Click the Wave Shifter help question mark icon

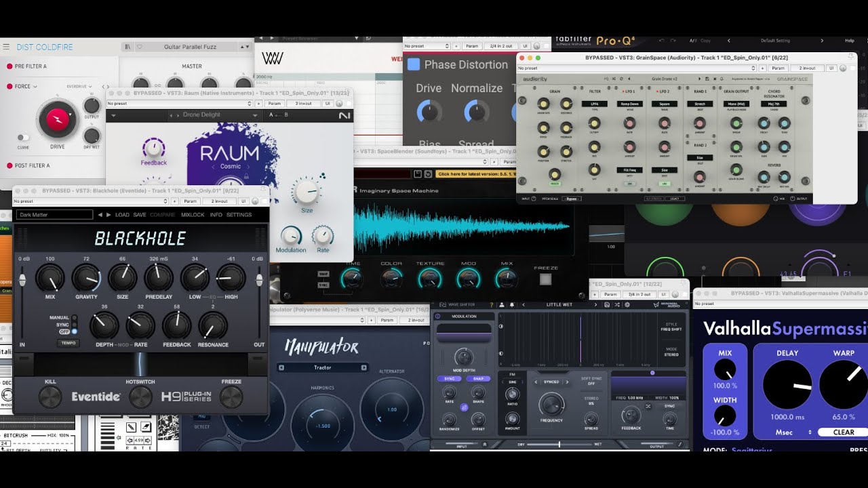pyautogui.click(x=491, y=305)
